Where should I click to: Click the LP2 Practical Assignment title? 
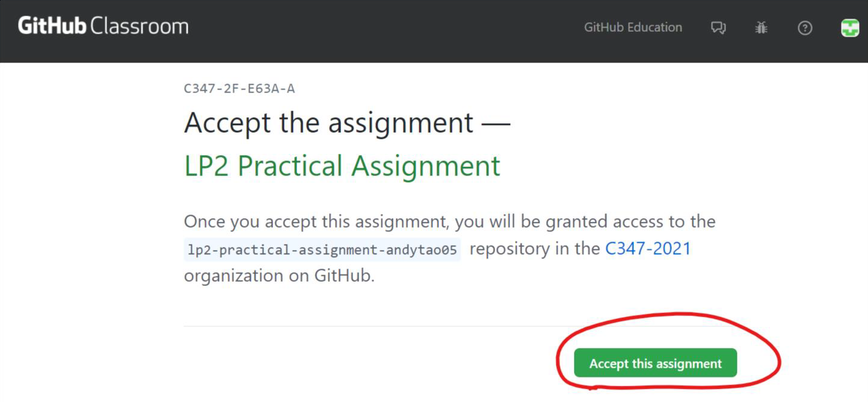[342, 166]
